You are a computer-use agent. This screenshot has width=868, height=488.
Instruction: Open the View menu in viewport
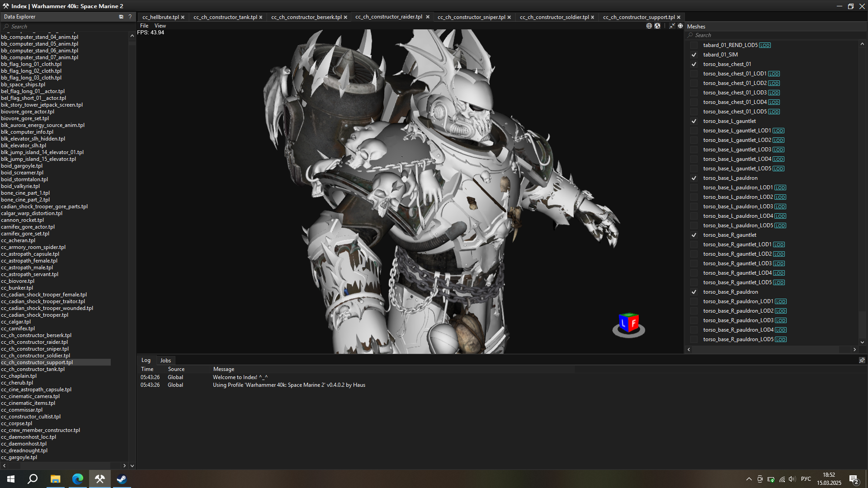pyautogui.click(x=160, y=26)
